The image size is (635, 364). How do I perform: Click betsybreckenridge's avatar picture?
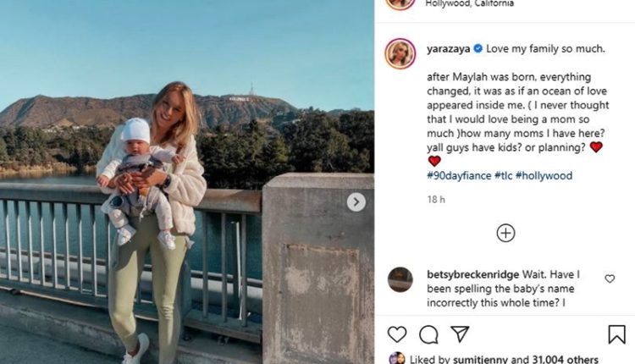tap(400, 279)
